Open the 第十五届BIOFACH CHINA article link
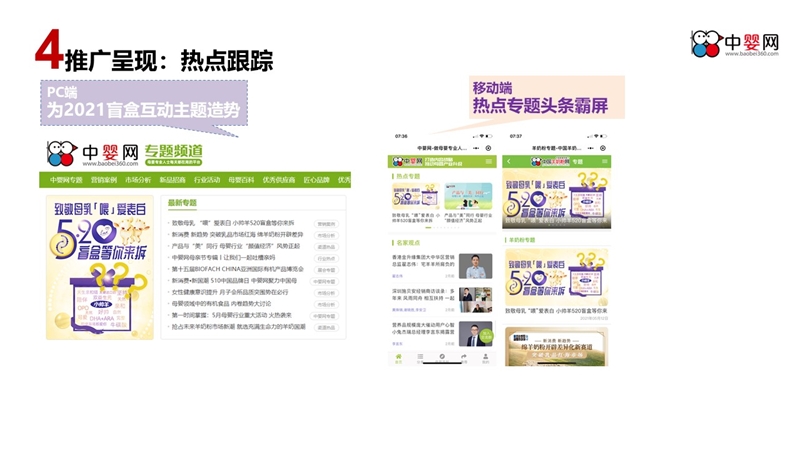This screenshot has width=800, height=450. (238, 269)
